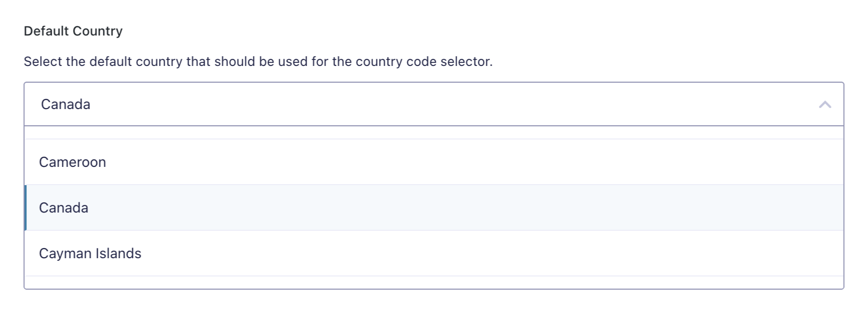Click the blue selection marker beside Canada option

[26, 208]
